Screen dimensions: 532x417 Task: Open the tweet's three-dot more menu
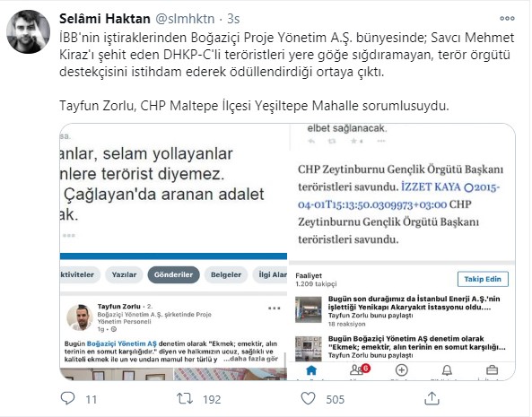[507, 18]
